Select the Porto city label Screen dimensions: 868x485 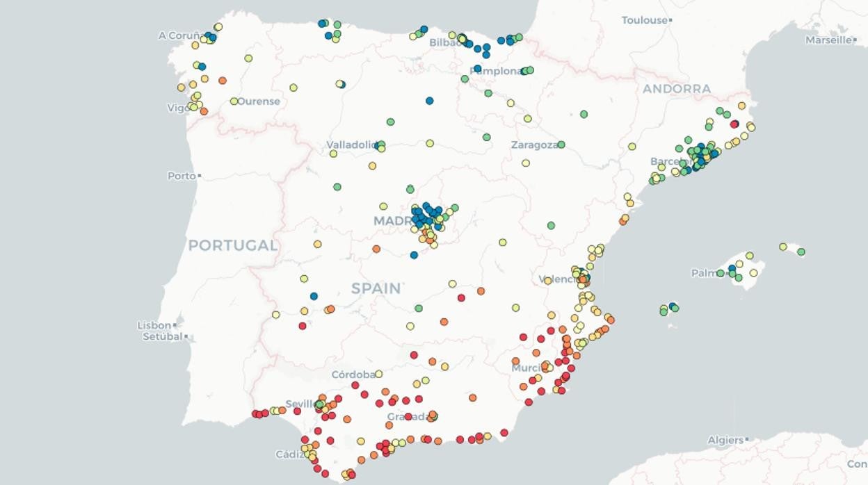tap(182, 176)
